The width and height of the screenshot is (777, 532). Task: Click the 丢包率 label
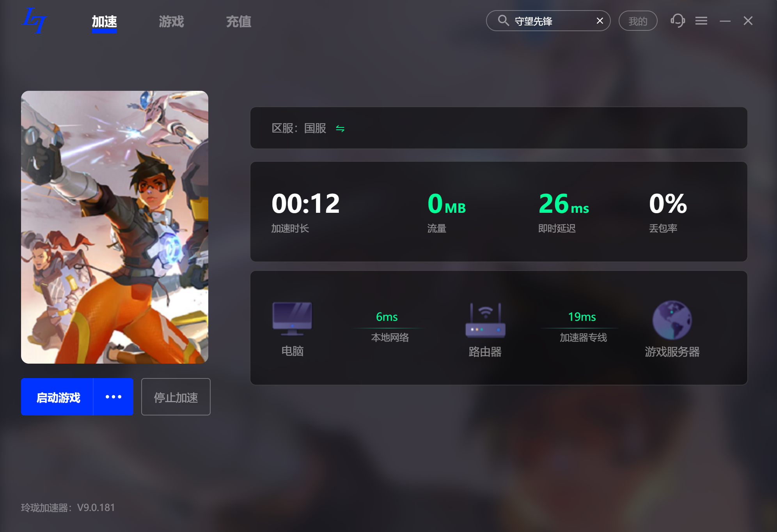click(x=663, y=228)
